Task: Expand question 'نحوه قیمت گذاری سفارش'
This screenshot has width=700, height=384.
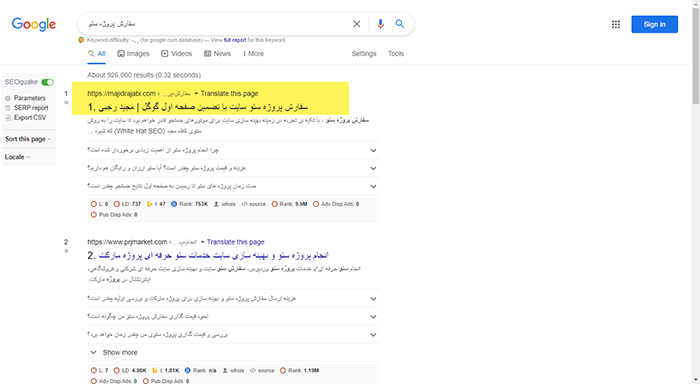Action: [233, 317]
